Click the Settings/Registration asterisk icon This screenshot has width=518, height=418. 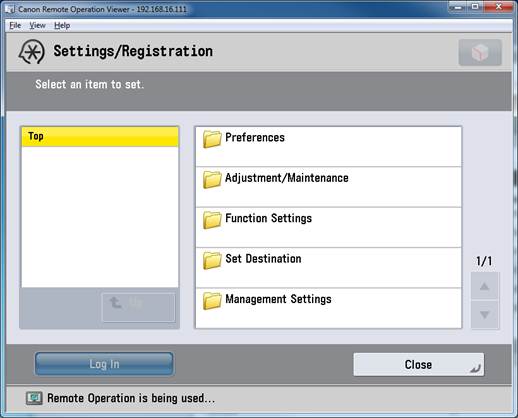pos(32,52)
